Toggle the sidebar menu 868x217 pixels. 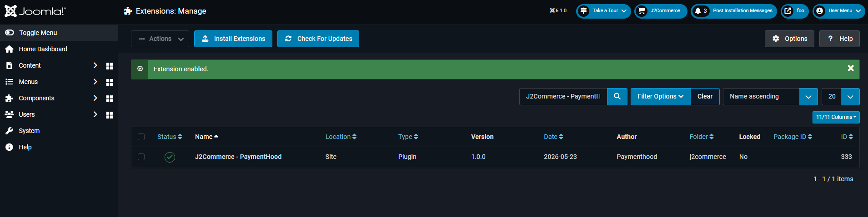(59, 33)
